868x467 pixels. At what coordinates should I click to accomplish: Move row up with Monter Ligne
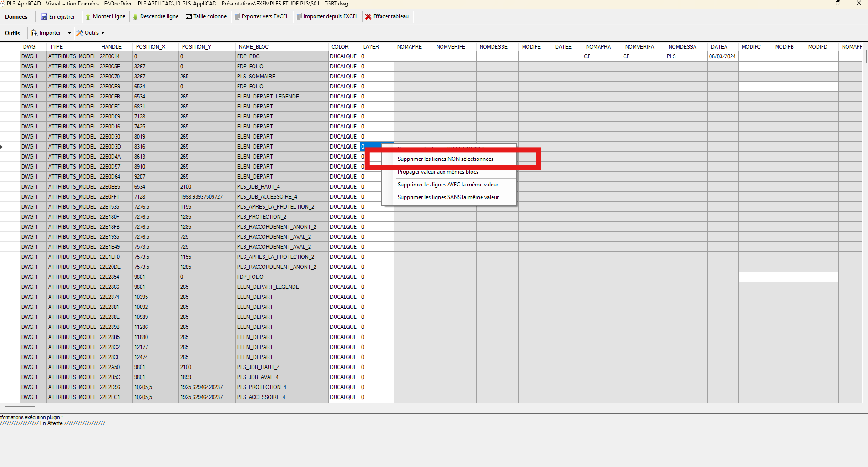pyautogui.click(x=105, y=17)
